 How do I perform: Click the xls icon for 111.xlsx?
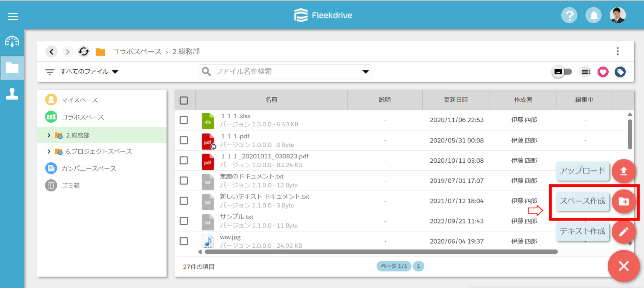pyautogui.click(x=208, y=121)
